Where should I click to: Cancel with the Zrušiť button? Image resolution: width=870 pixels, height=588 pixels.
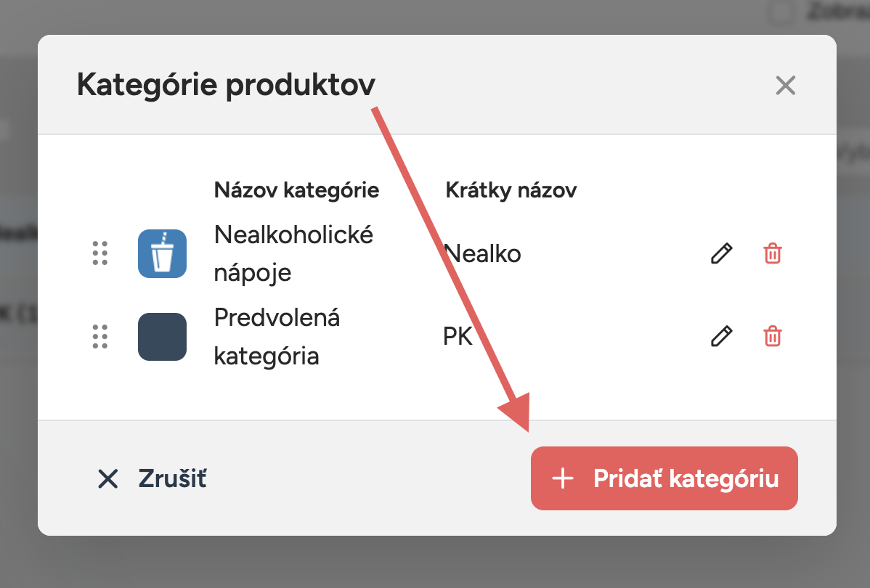(x=152, y=478)
